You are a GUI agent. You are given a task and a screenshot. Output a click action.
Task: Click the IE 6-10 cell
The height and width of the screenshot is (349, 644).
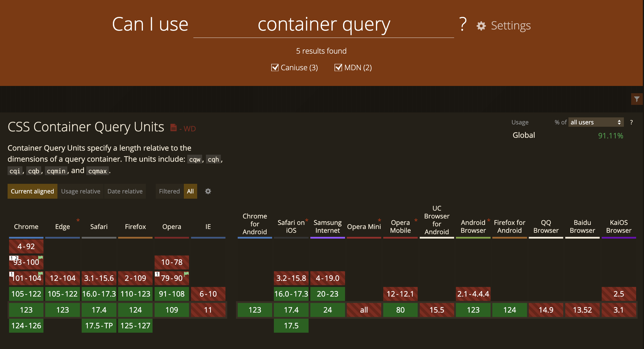coord(208,294)
